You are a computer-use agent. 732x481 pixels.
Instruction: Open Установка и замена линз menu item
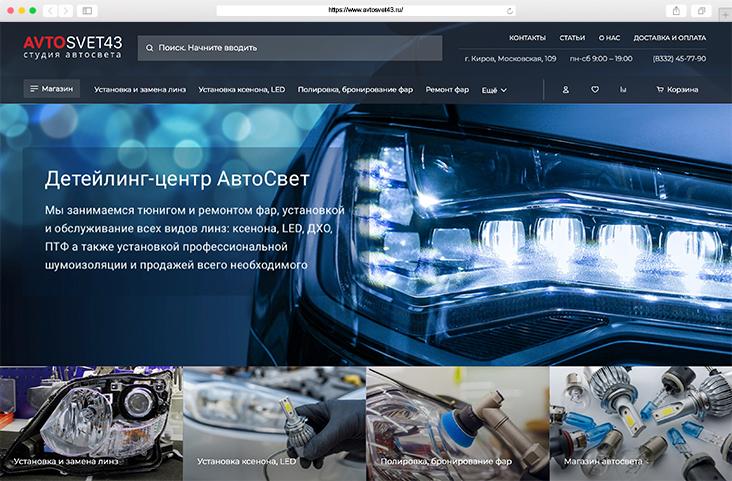click(x=140, y=89)
